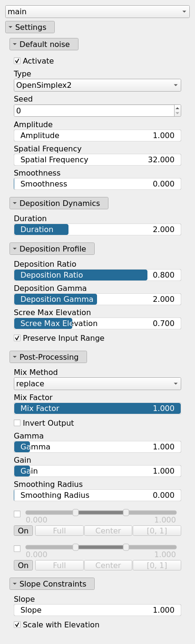Click the Amplitude slider field
This screenshot has width=195, height=644.
[97, 135]
